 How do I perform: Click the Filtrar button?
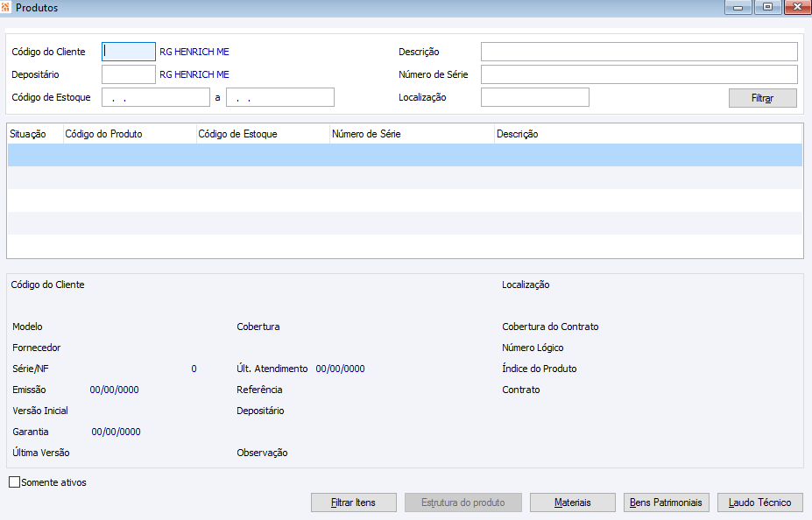click(x=763, y=98)
